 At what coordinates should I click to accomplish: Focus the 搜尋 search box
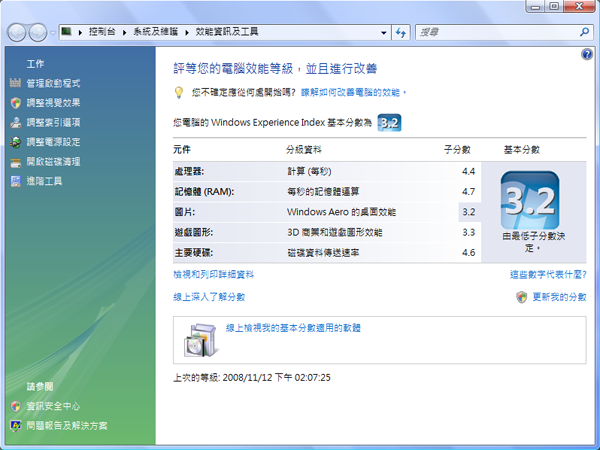click(x=497, y=33)
